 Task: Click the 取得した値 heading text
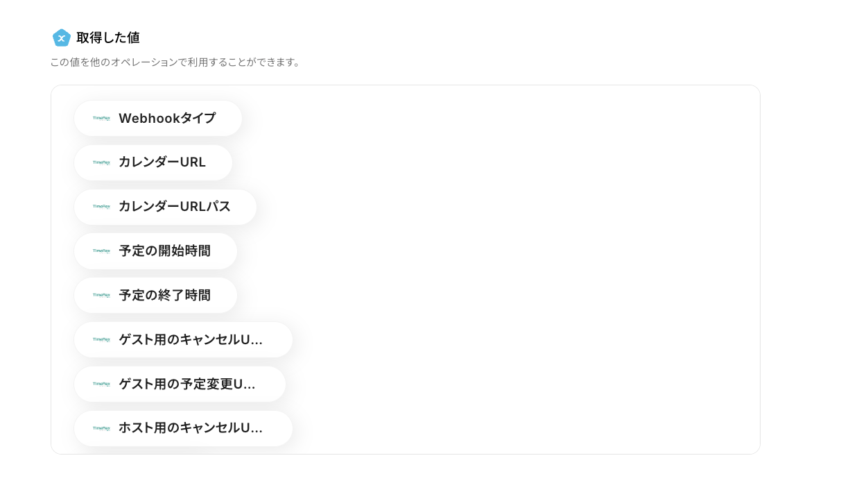point(108,38)
